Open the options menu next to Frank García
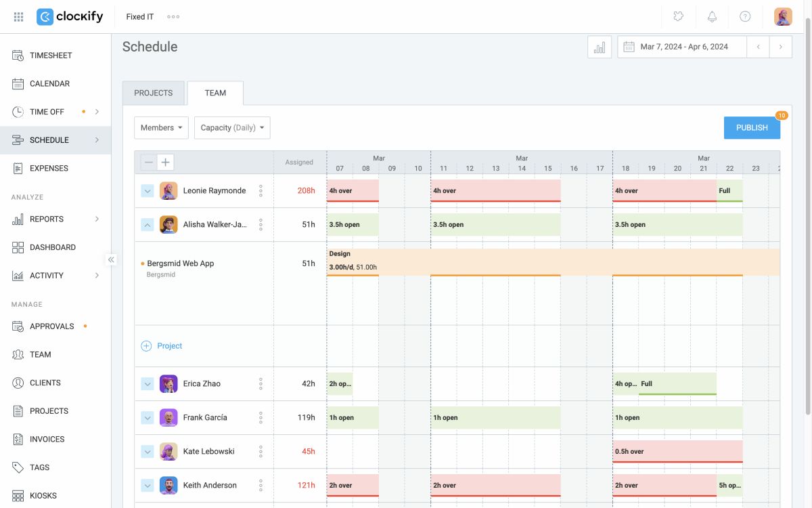The image size is (812, 508). 261,417
